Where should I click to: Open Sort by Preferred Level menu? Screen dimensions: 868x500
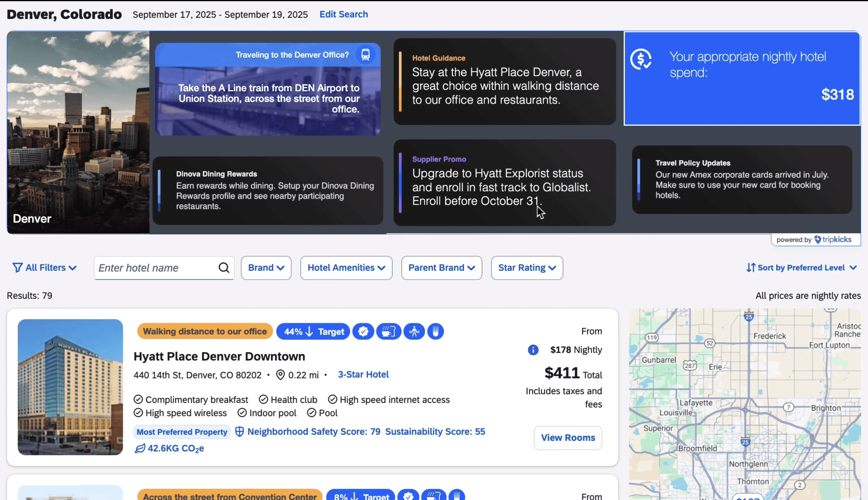(801, 267)
